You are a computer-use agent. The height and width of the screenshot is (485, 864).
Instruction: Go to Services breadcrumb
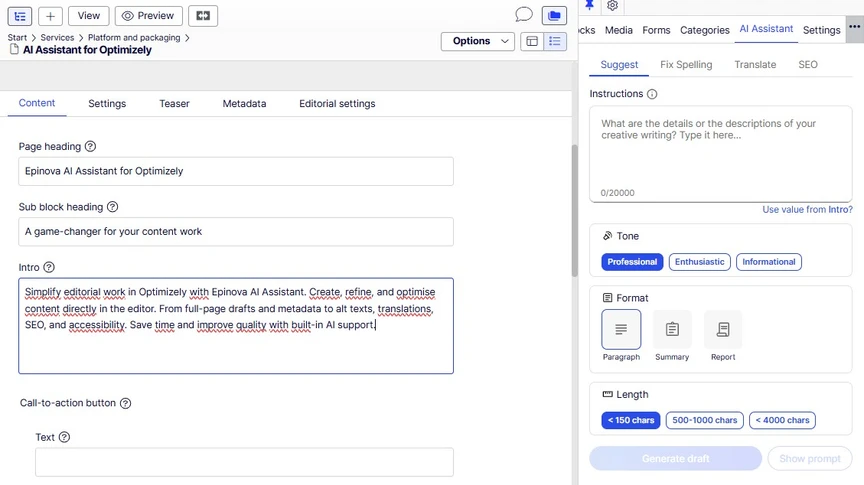click(57, 37)
